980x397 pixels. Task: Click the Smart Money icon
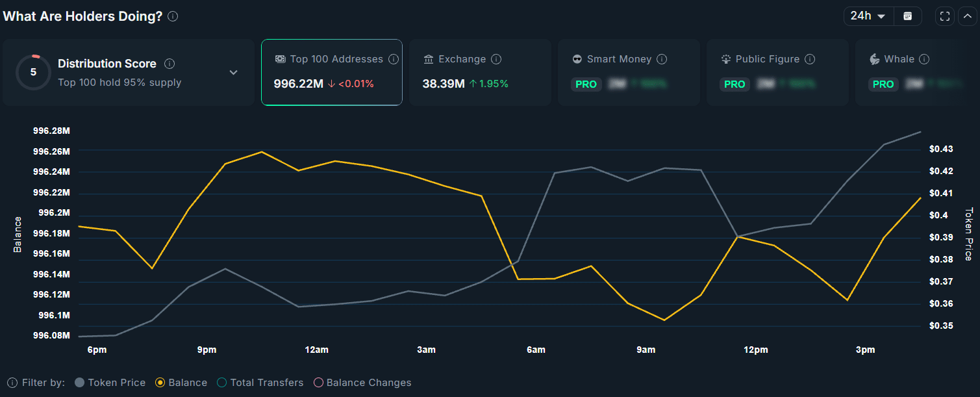(x=577, y=58)
